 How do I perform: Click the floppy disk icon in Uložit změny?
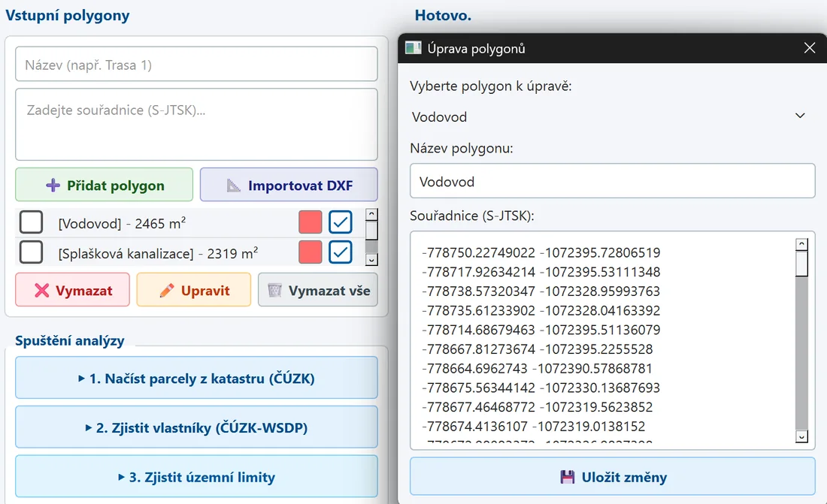coord(568,477)
